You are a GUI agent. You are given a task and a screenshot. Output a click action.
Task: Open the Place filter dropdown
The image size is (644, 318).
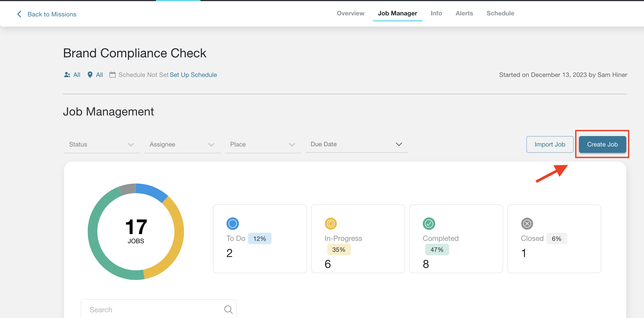(x=263, y=144)
